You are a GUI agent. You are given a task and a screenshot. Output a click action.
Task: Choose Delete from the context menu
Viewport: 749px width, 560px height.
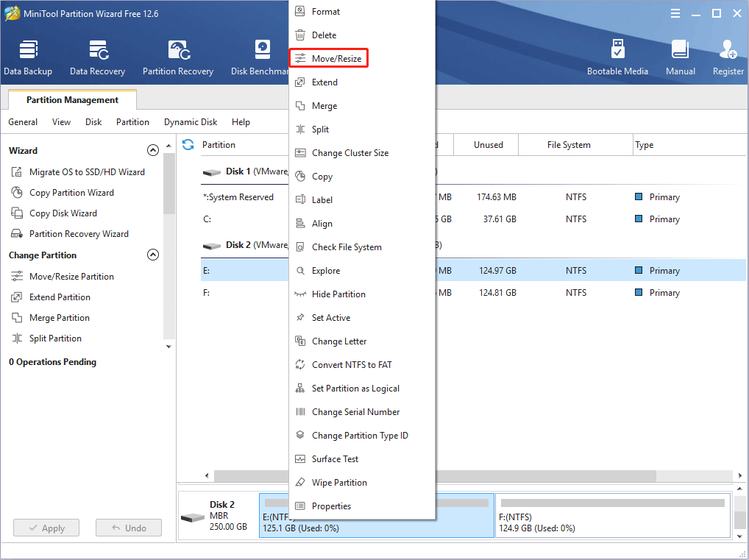362,35
